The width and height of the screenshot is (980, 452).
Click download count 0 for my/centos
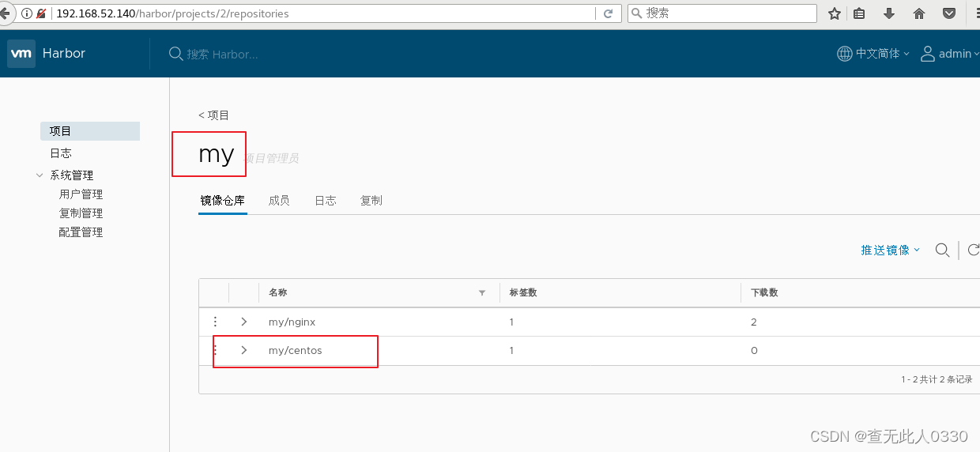(754, 351)
